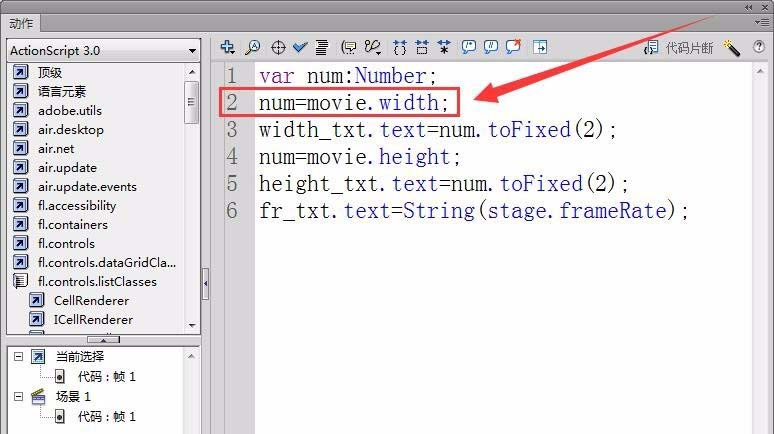This screenshot has width=774, height=434.
Task: Click code line 1 var num:Number
Action: tap(348, 76)
